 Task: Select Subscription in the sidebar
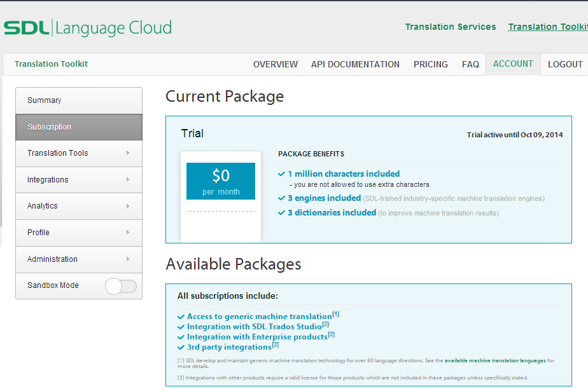coord(79,127)
